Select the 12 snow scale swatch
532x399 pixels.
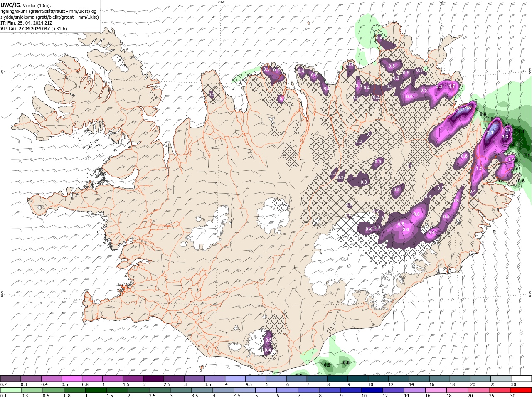pyautogui.click(x=398, y=379)
